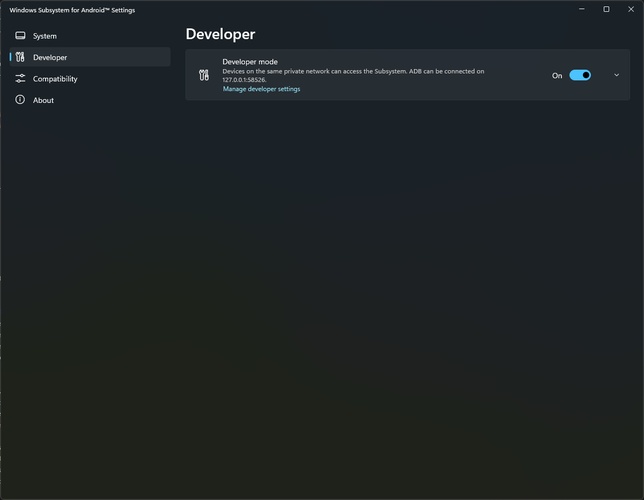Viewport: 644px width, 500px height.
Task: Expand the Developer mode card chevron
Action: click(x=616, y=75)
